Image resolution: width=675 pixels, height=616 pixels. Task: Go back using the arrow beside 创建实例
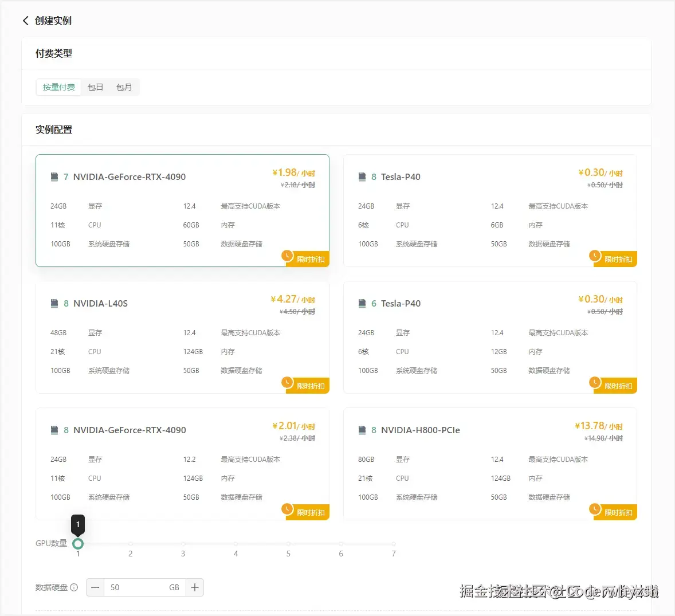[25, 21]
